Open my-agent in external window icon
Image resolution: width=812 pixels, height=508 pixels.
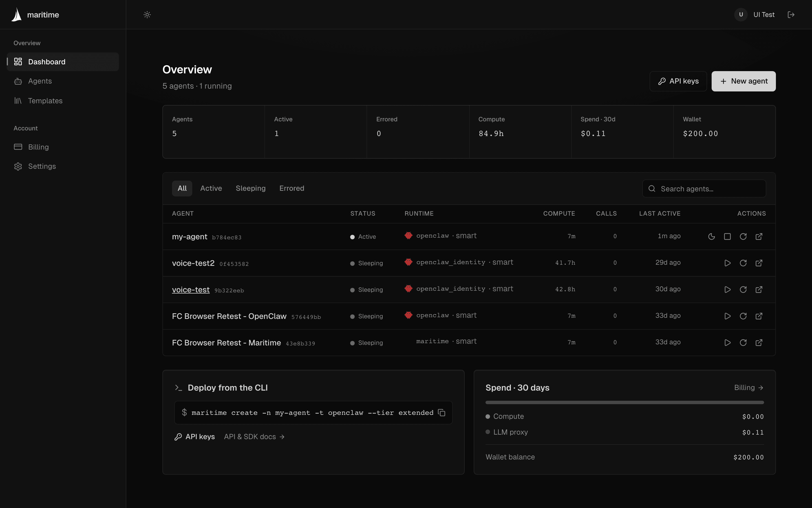[759, 237]
